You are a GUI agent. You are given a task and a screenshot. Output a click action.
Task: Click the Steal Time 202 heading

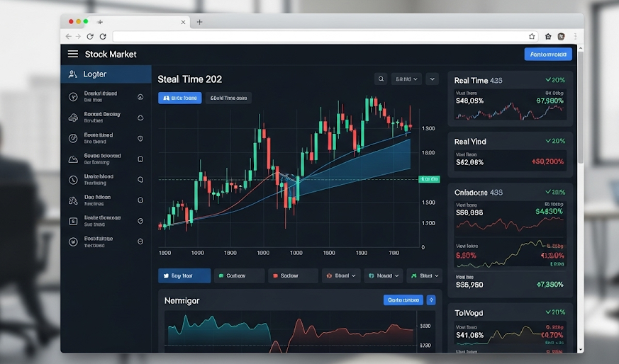[190, 79]
